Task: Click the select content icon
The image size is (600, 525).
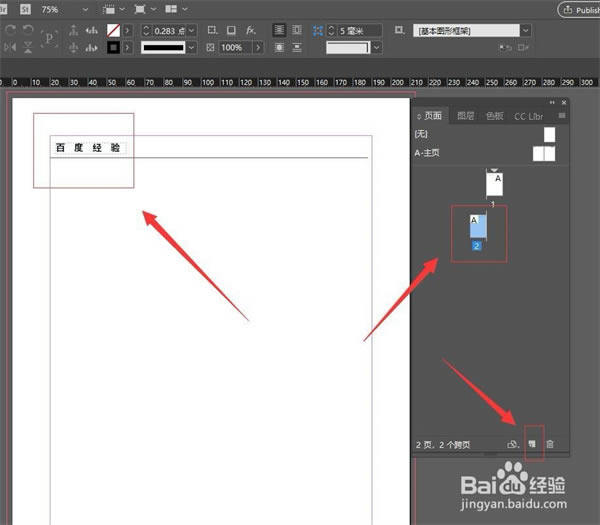Action: (73, 47)
